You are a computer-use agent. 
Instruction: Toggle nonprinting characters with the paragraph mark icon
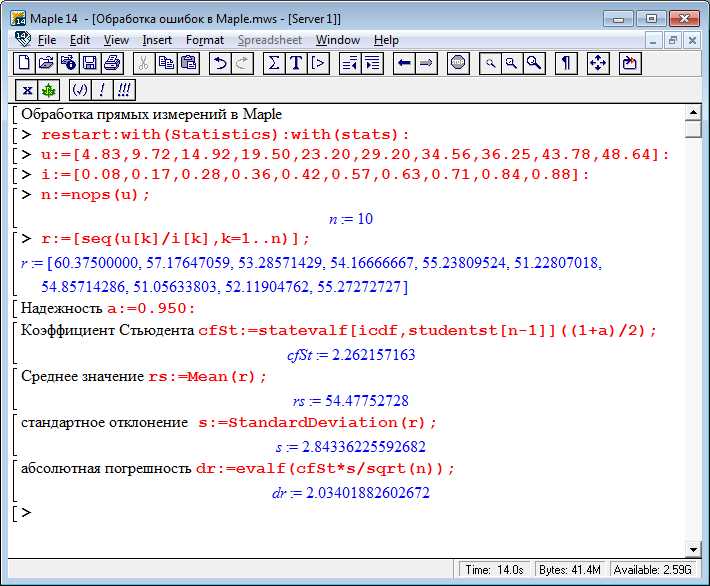[x=566, y=63]
